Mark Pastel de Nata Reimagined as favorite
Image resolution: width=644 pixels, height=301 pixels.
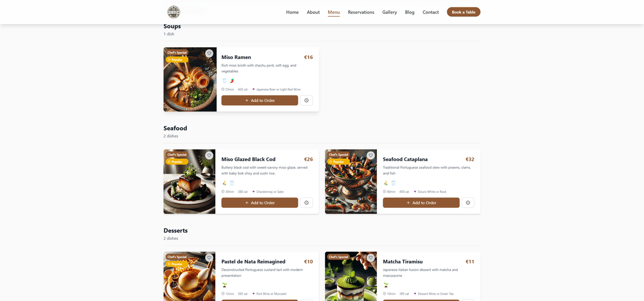coord(209,258)
